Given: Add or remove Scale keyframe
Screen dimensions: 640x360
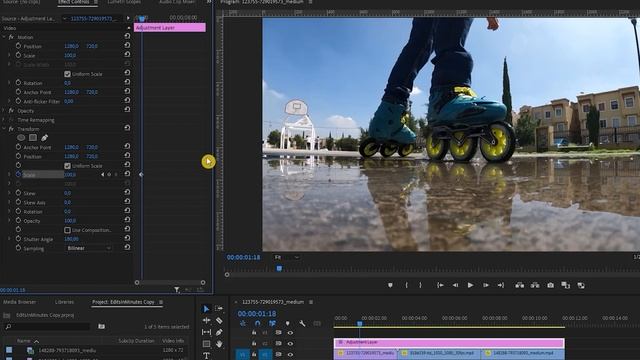Looking at the screenshot, I should click(109, 174).
